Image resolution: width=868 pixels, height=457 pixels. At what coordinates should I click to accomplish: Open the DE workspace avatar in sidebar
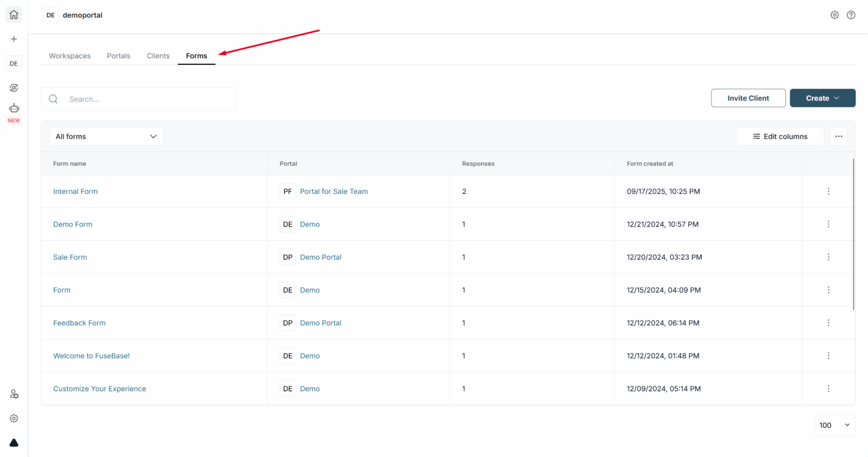click(14, 63)
